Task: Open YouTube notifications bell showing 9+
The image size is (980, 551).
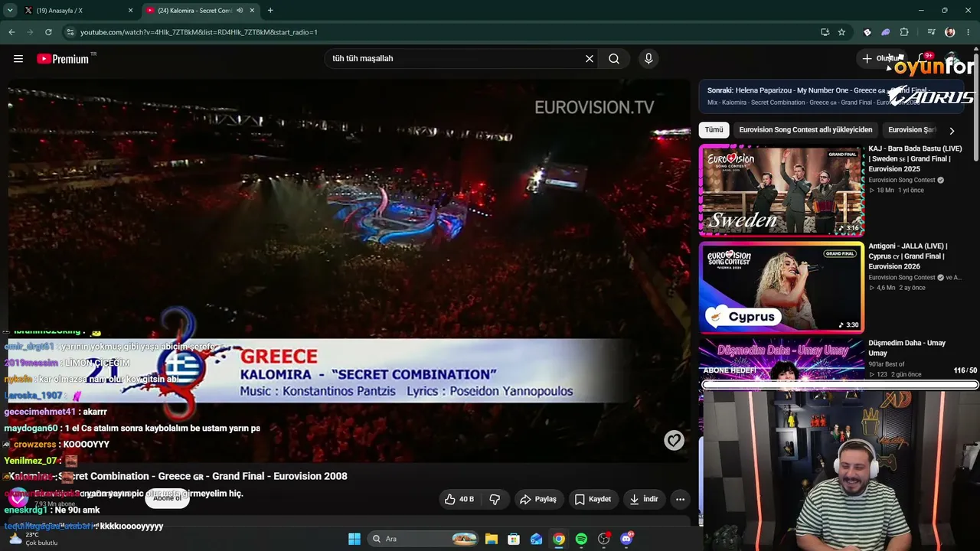Action: coord(923,59)
